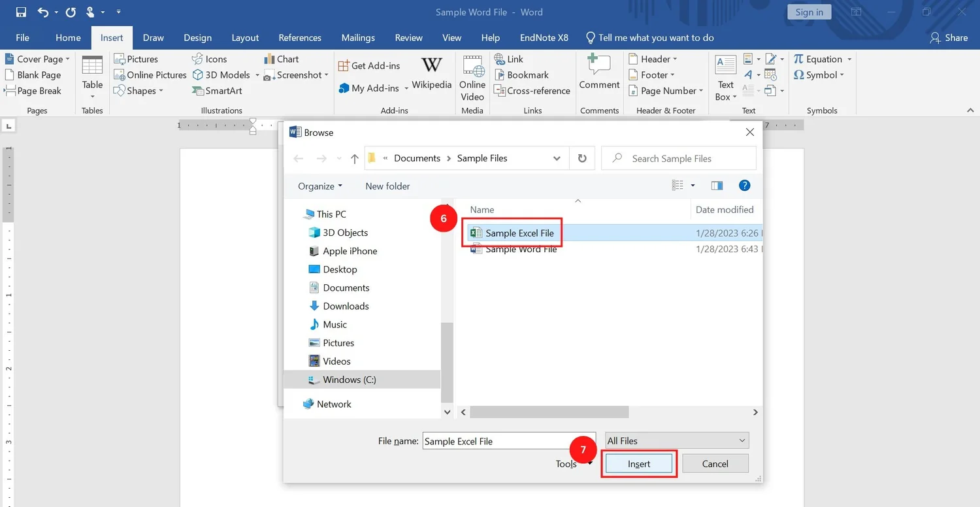Expand the file type dropdown showing All Files
Screen dimensions: 980x507
(676, 440)
